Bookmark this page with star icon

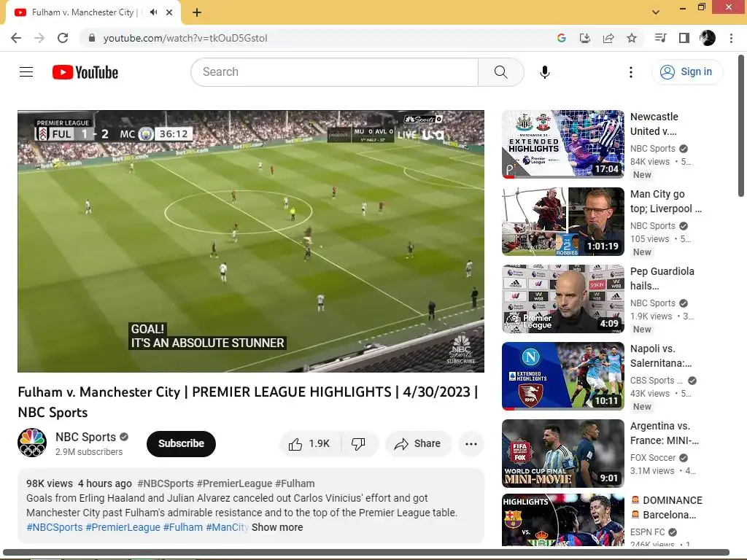pyautogui.click(x=632, y=38)
